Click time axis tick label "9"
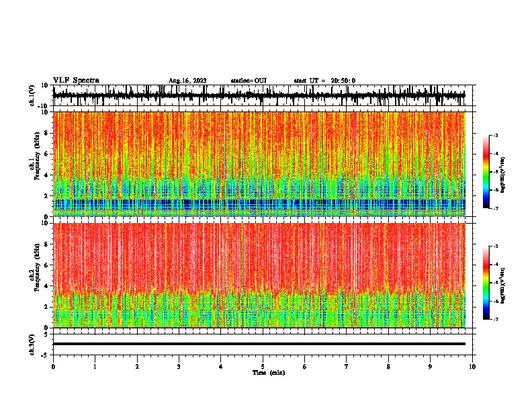This screenshot has width=532, height=411. pos(430,367)
